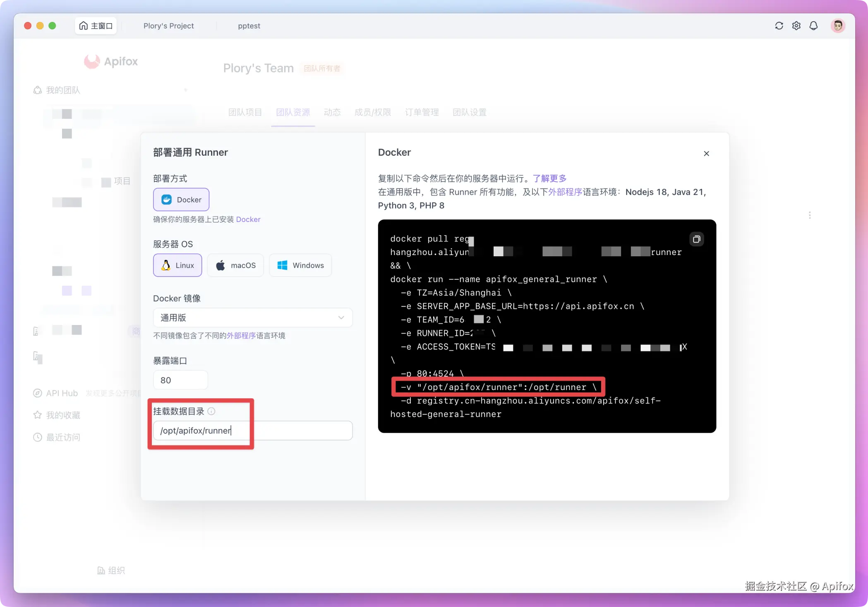Close the Docker dialog with X
Screen dimensions: 868x607
(706, 154)
